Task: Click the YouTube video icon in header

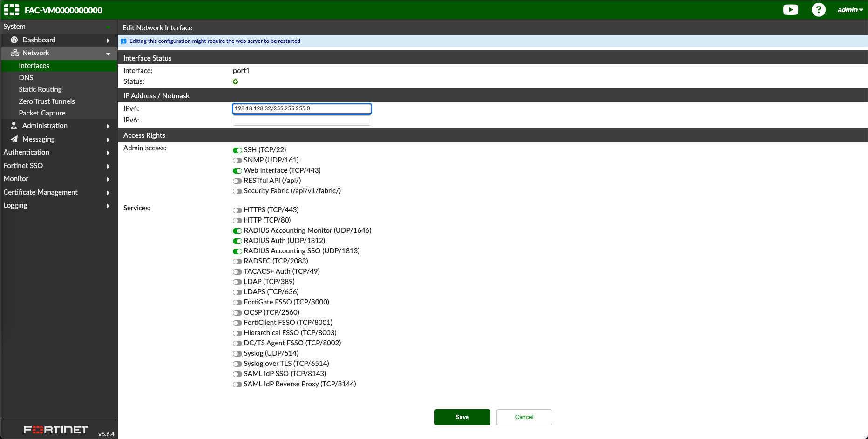Action: click(x=790, y=10)
